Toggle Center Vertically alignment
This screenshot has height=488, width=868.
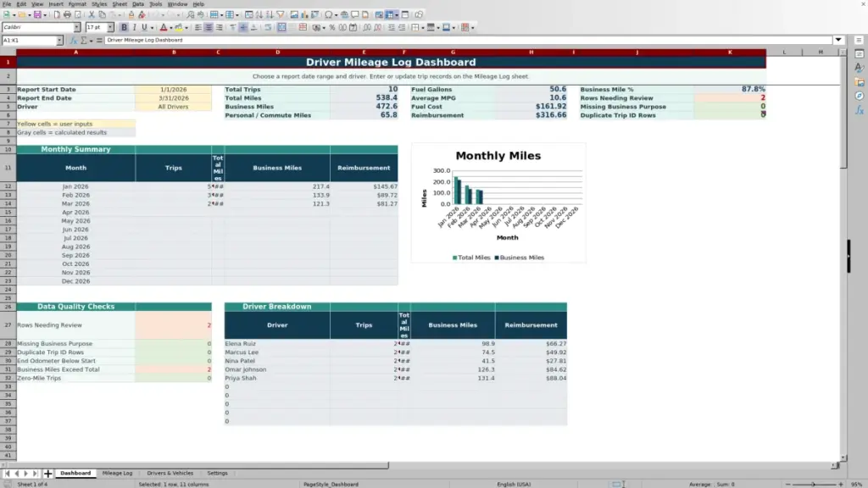[x=243, y=27]
